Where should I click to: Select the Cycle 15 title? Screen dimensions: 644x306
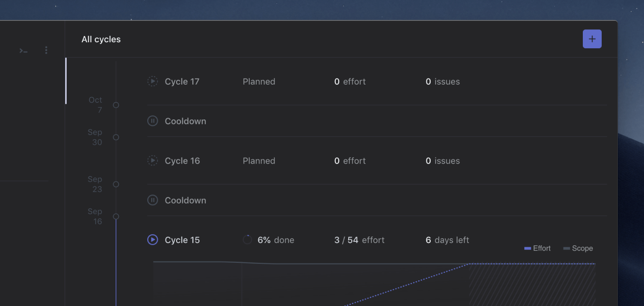click(x=182, y=240)
